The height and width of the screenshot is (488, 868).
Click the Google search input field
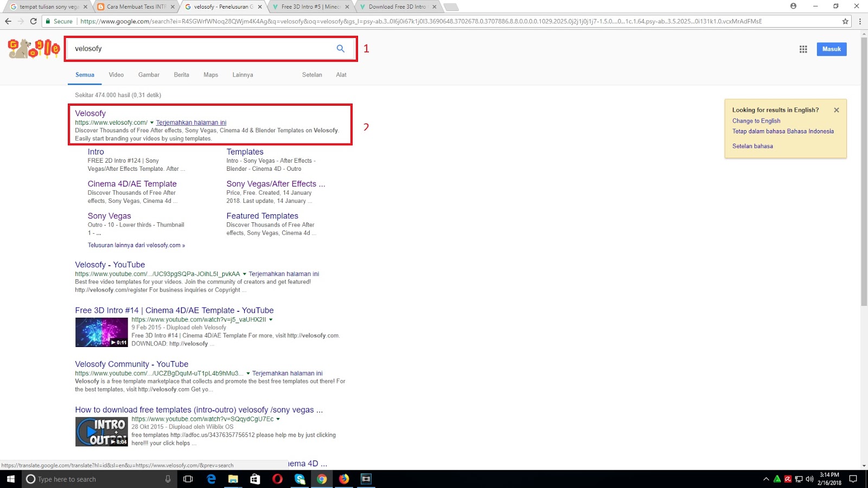(x=201, y=49)
